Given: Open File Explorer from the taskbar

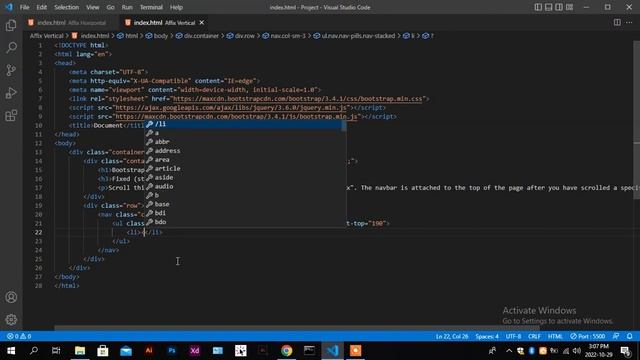Looking at the screenshot, I should [80, 351].
